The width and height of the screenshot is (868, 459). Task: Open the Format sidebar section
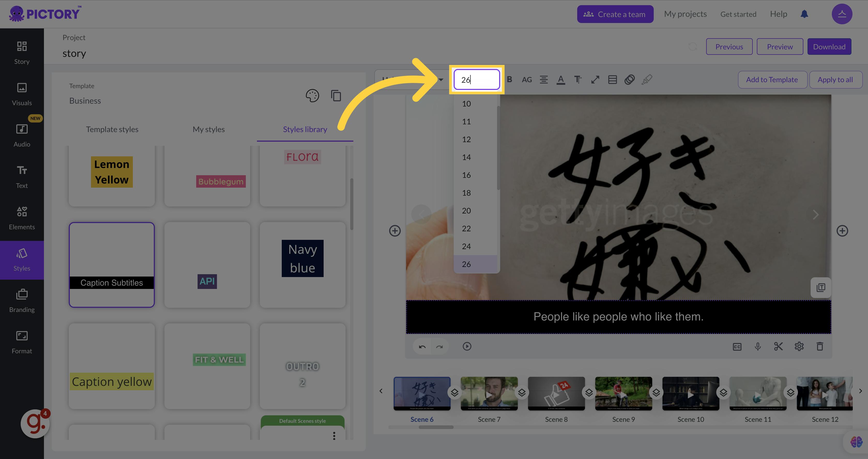(x=22, y=342)
